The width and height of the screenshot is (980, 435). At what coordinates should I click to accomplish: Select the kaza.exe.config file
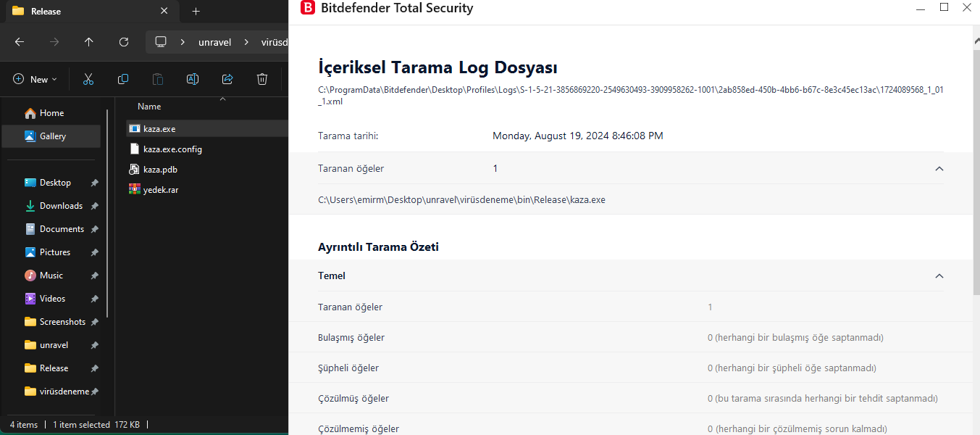pos(172,149)
